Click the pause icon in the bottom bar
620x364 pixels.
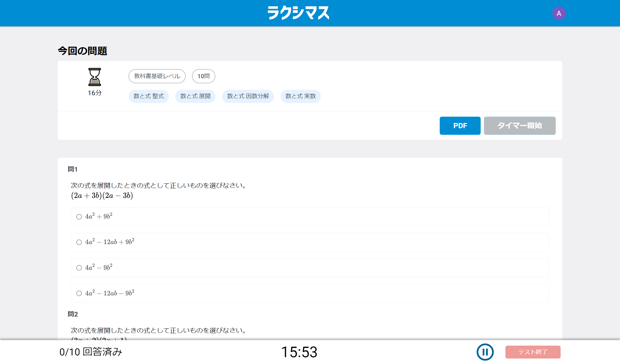485,352
